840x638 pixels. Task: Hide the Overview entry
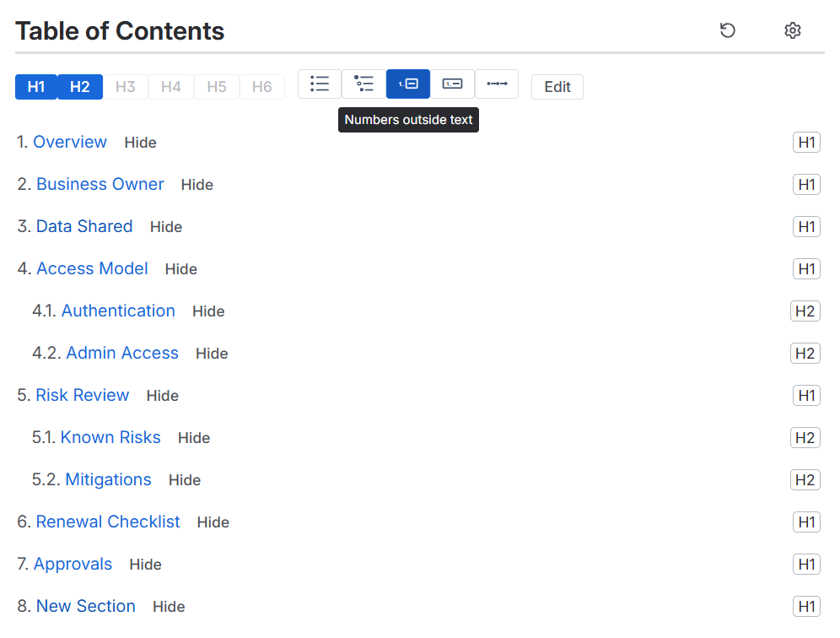coord(140,143)
